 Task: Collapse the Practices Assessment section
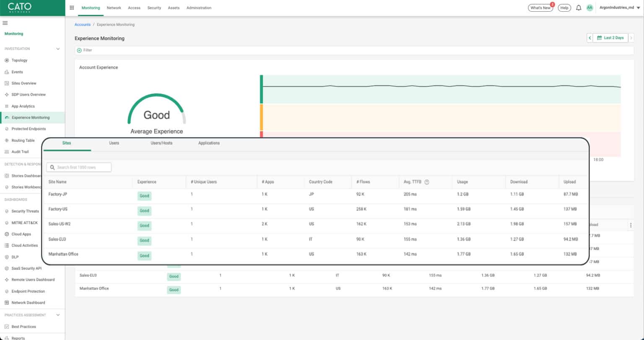pyautogui.click(x=58, y=315)
